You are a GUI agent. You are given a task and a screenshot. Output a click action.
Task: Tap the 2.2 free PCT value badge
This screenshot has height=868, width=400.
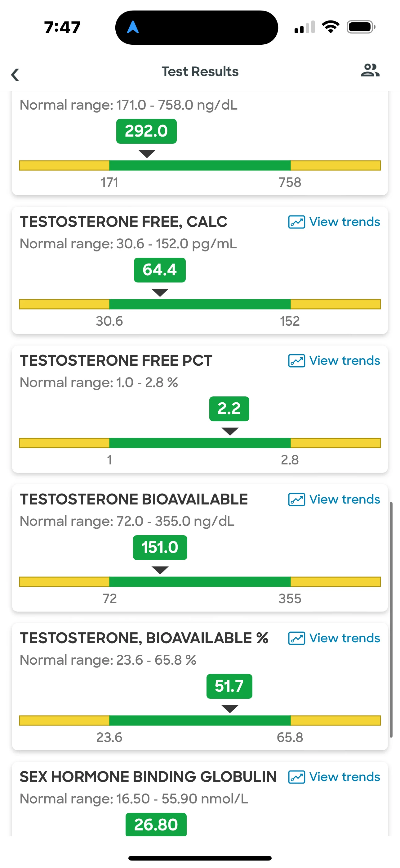click(x=229, y=409)
